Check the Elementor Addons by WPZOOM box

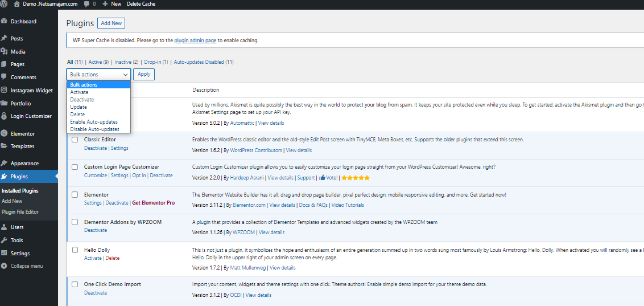coord(75,222)
